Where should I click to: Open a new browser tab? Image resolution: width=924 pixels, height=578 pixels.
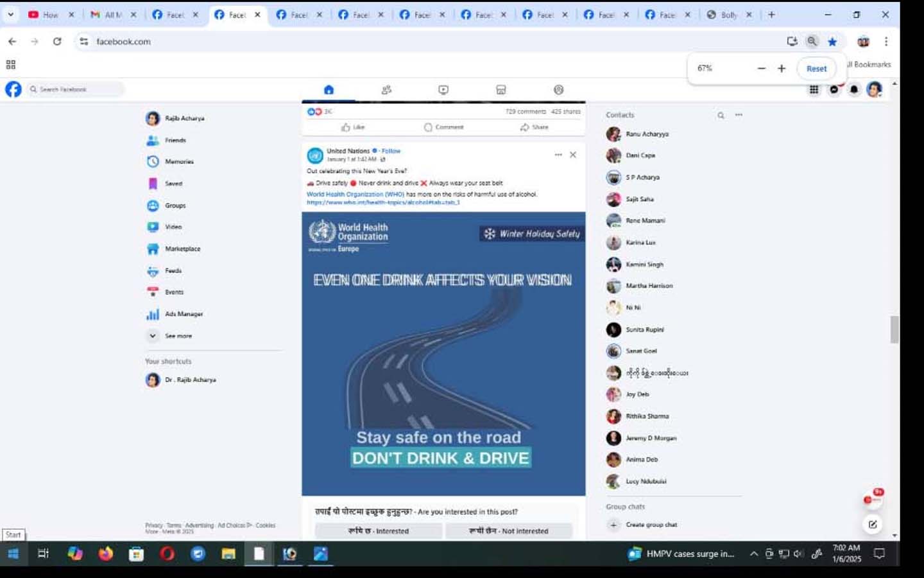pyautogui.click(x=771, y=15)
